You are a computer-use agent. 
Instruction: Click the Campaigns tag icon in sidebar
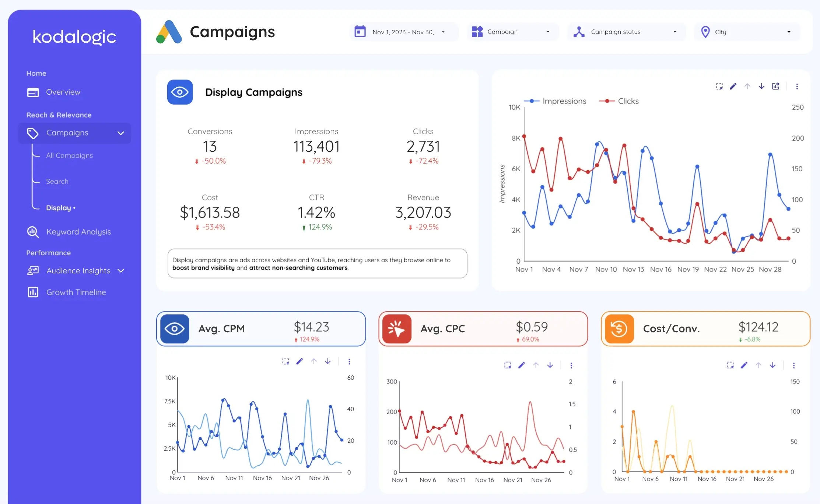[33, 133]
